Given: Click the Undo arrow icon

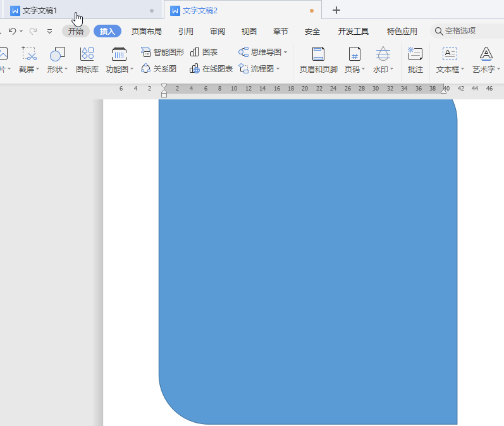Looking at the screenshot, I should coord(13,31).
